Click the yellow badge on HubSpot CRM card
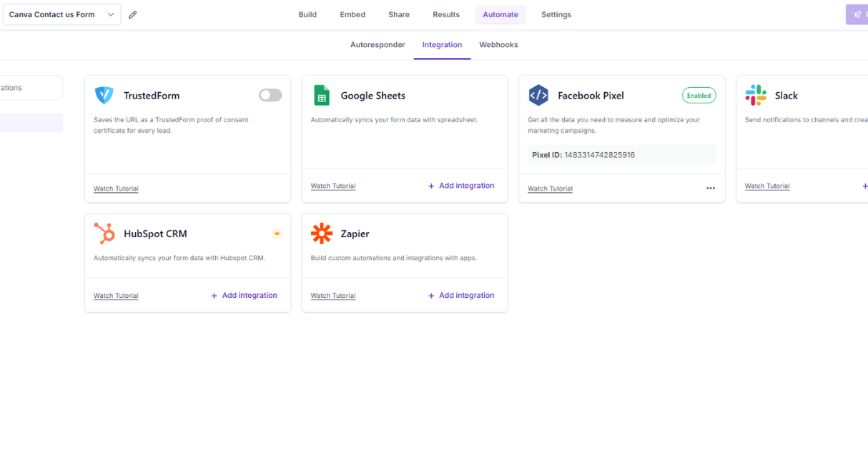 (277, 234)
